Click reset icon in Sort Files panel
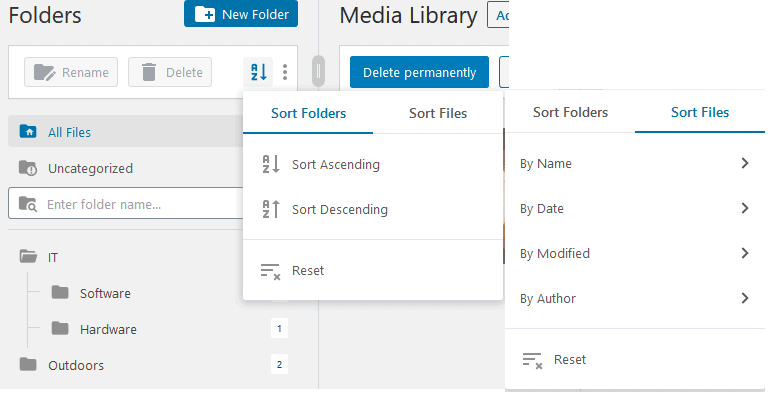The image size is (771, 397). tap(533, 360)
